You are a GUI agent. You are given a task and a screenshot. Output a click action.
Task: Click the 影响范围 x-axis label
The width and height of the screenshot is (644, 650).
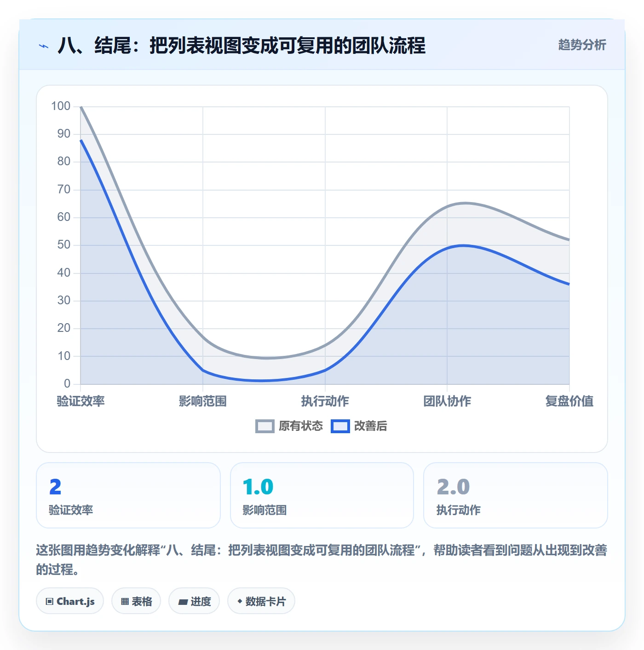click(x=203, y=401)
